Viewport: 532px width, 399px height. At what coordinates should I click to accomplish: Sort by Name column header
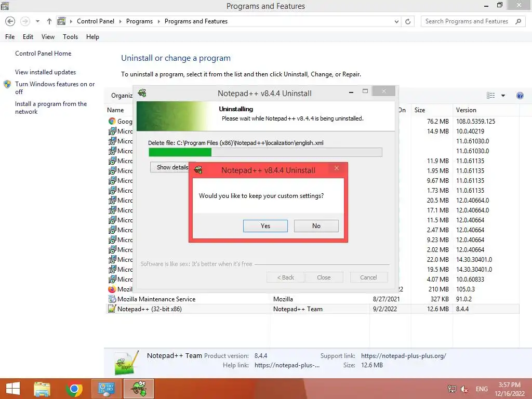(x=115, y=110)
